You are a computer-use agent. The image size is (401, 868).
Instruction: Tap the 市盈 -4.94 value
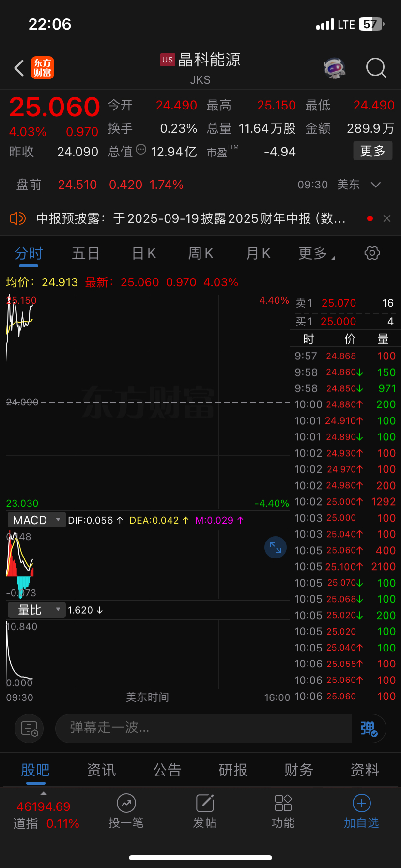(280, 152)
